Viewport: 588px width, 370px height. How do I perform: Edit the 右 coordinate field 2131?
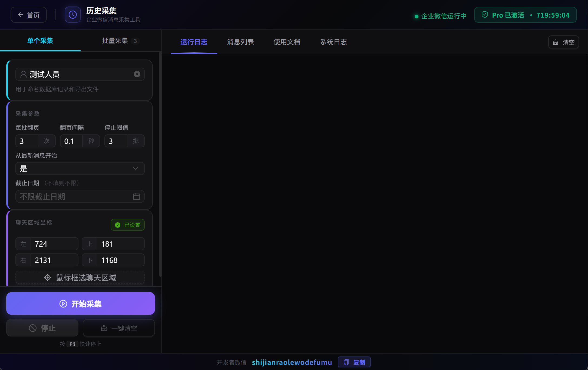[54, 260]
